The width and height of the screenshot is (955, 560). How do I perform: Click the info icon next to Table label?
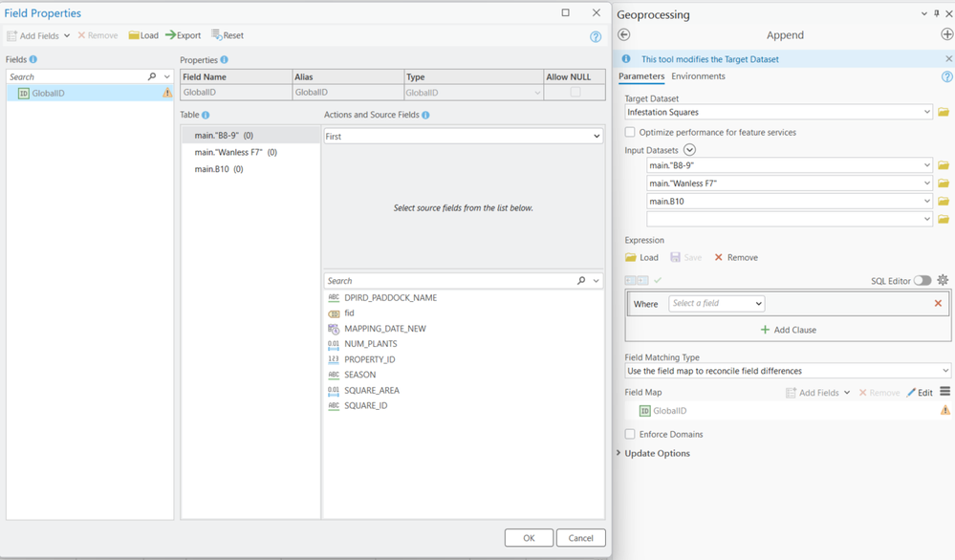pyautogui.click(x=206, y=115)
